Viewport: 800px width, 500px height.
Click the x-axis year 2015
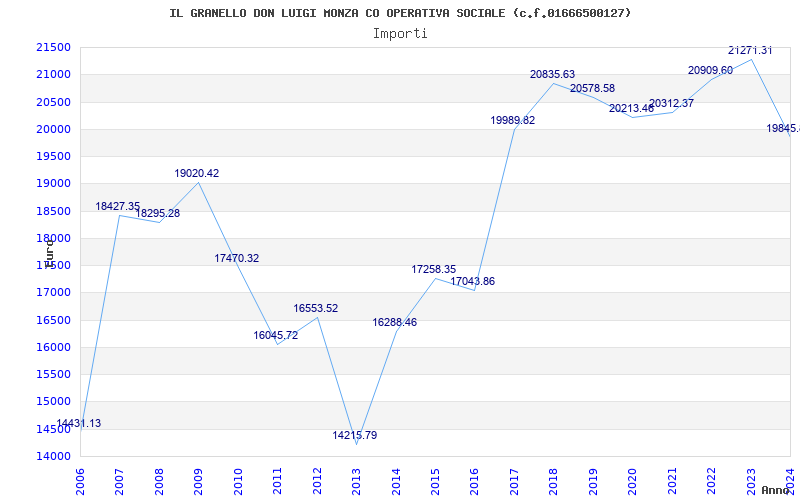(435, 482)
